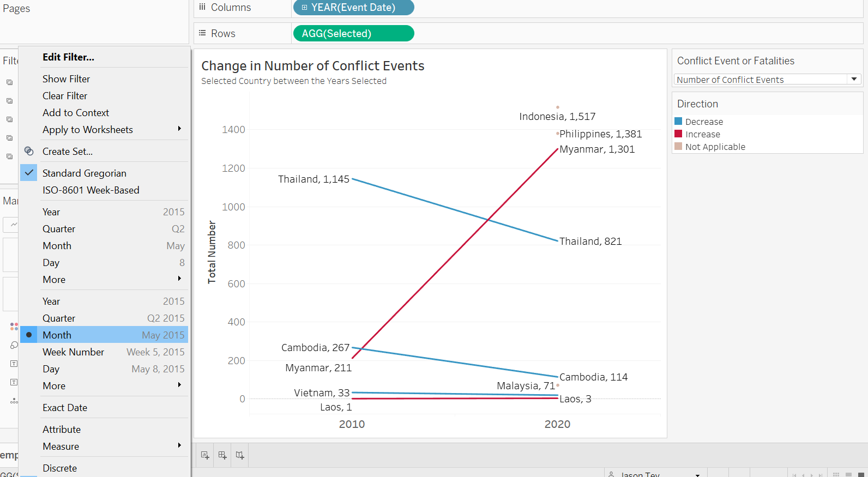The image size is (868, 477).
Task: Click the Increase red color swatch
Action: [678, 134]
